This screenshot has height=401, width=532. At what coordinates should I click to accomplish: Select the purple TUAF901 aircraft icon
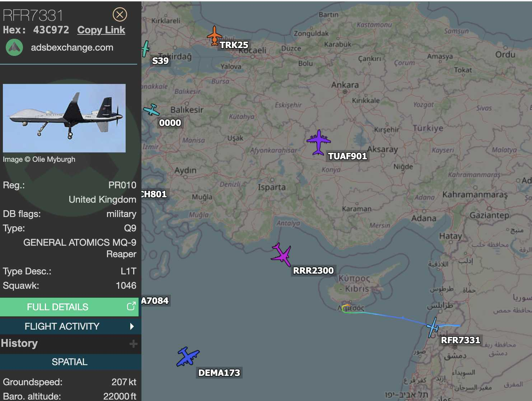pos(318,142)
